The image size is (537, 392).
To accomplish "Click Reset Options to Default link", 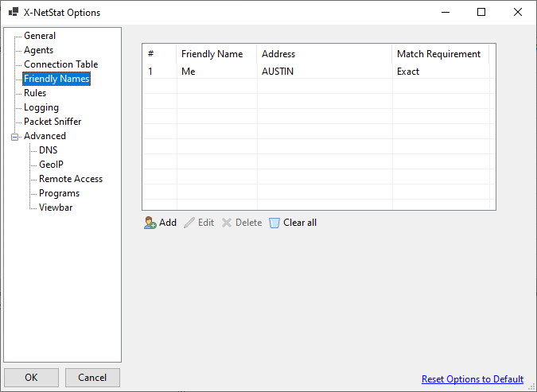I will 473,379.
